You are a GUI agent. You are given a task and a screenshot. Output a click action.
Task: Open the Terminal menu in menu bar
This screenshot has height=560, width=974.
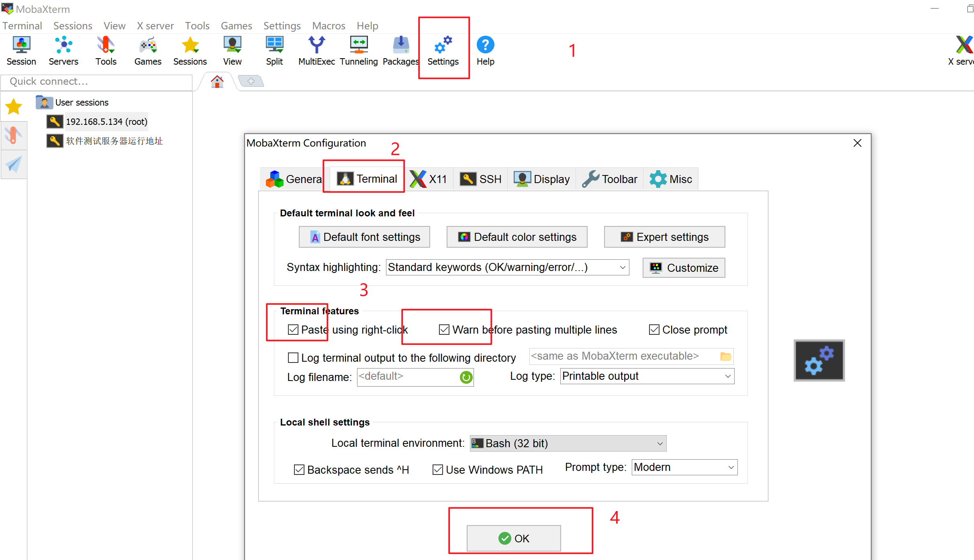(x=22, y=26)
